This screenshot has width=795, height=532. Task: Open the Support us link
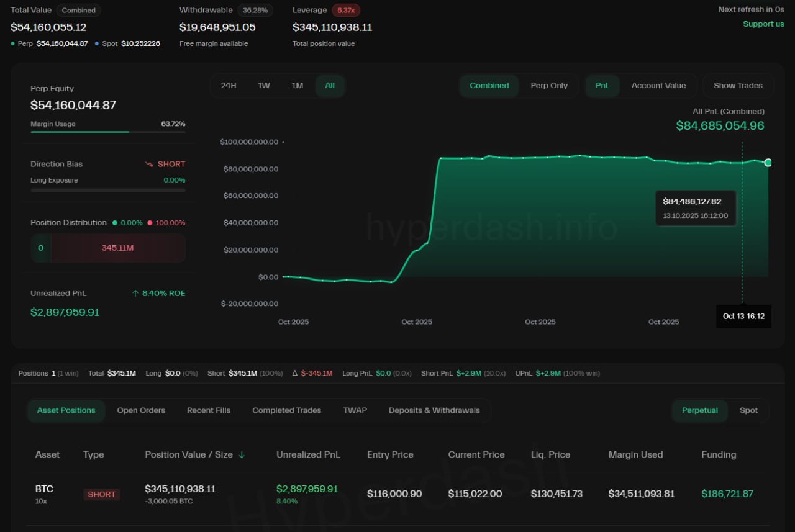tap(763, 24)
